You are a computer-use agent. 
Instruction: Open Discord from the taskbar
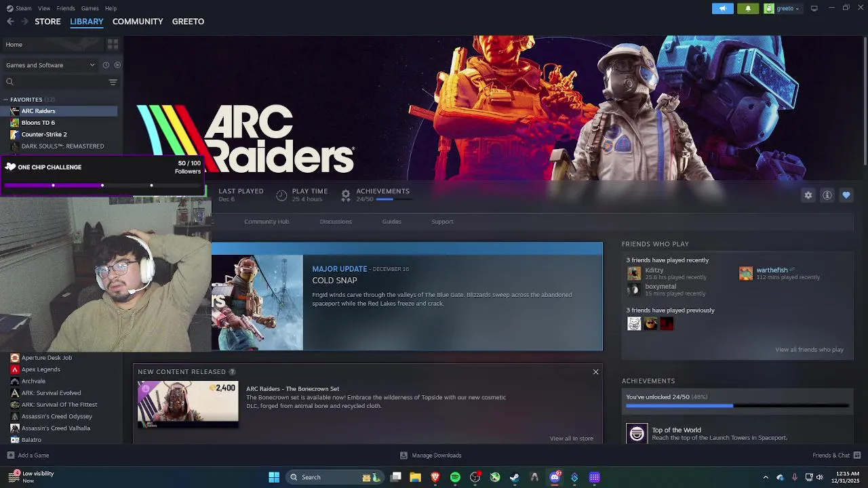coord(555,477)
